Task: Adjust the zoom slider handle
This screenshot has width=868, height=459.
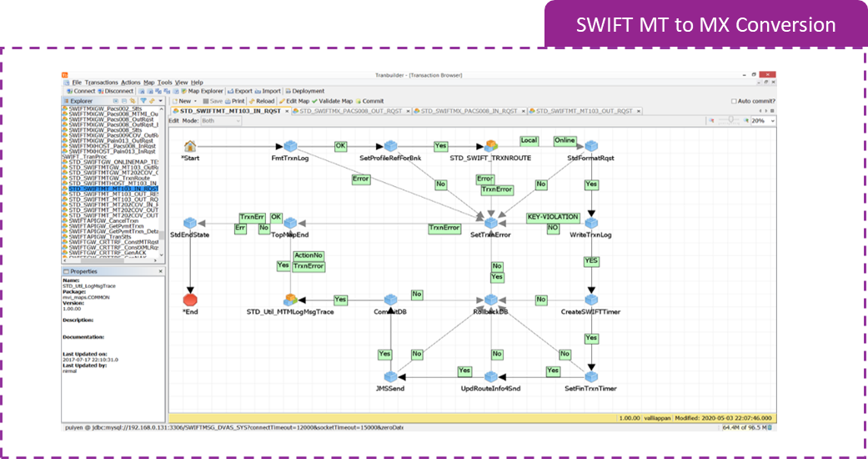Action: 731,120
